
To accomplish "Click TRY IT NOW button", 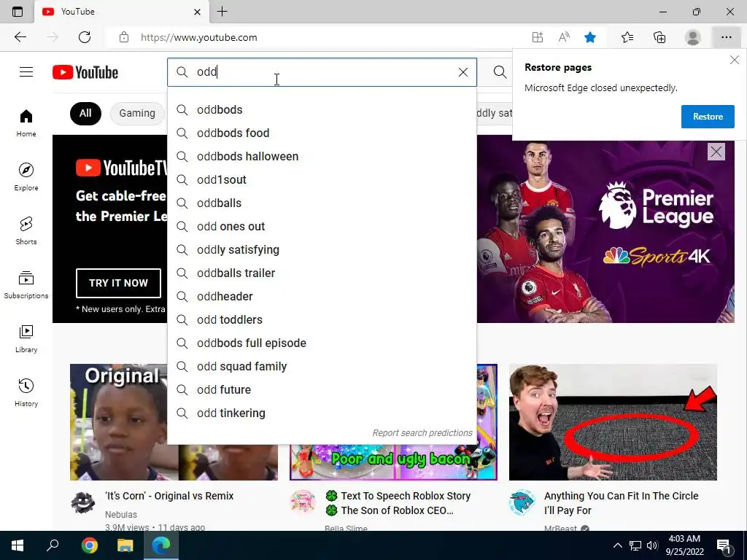I will 118,283.
